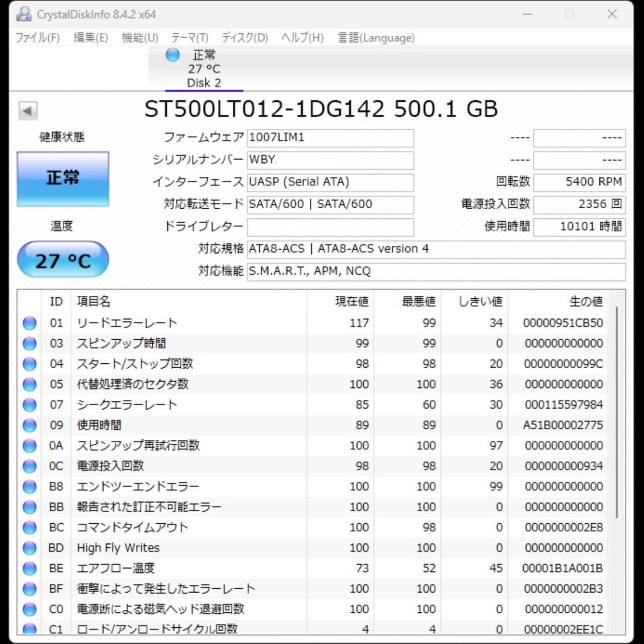Image resolution: width=644 pixels, height=644 pixels.
Task: Click the window minimize button
Action: (527, 14)
